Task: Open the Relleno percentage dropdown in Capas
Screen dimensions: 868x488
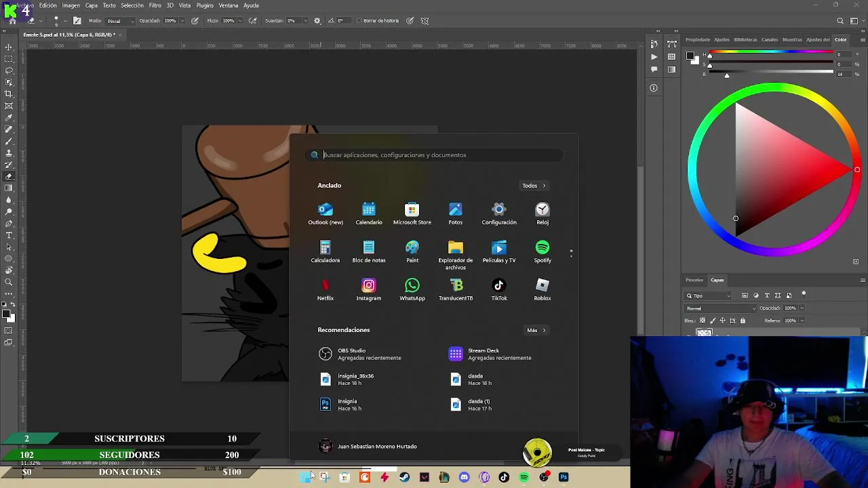Action: (x=802, y=321)
